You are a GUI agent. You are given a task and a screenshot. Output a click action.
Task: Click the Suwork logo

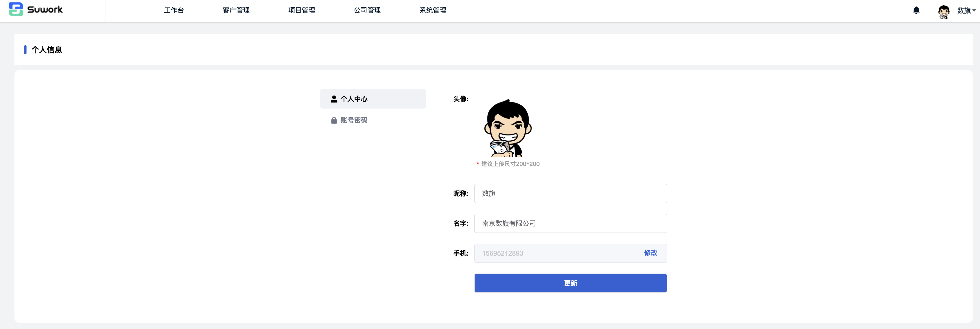[x=35, y=9]
